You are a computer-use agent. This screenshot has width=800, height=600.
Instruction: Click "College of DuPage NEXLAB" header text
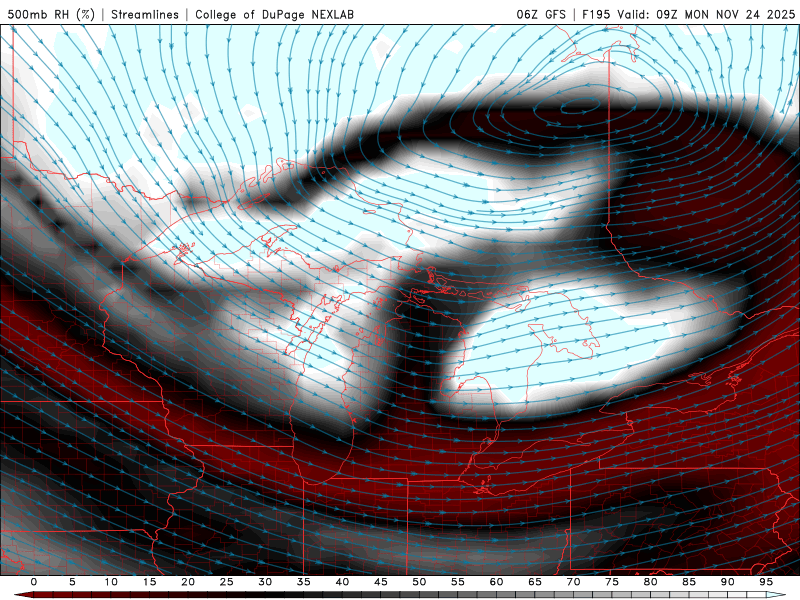(x=274, y=14)
